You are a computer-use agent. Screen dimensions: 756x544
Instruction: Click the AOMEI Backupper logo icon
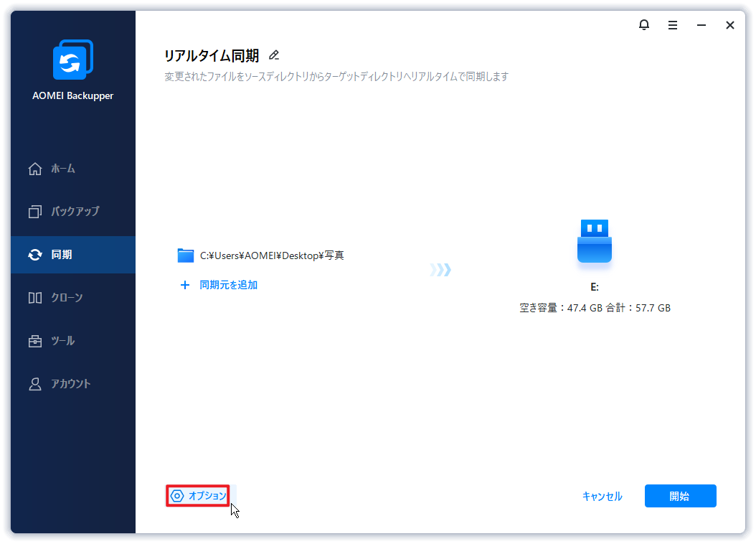pyautogui.click(x=73, y=60)
